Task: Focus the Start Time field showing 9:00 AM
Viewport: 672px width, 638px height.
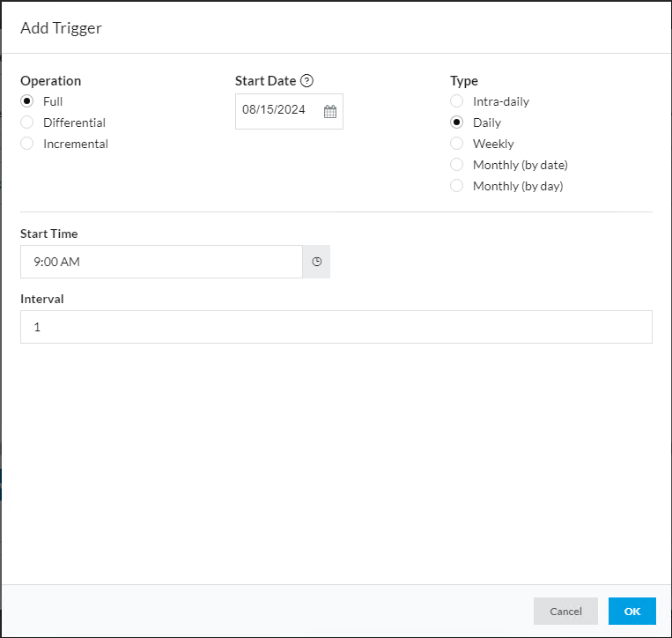Action: (160, 262)
